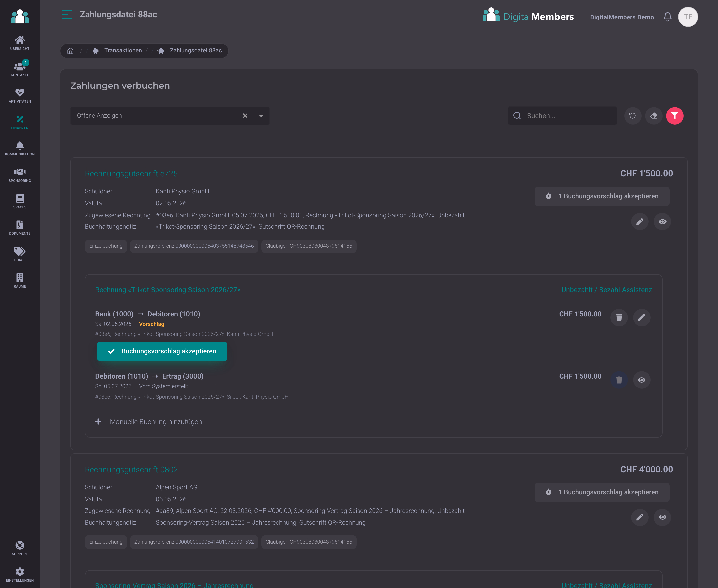718x588 pixels.
Task: Edit Rechnungsgutschrift e725 with pencil icon
Action: 640,221
